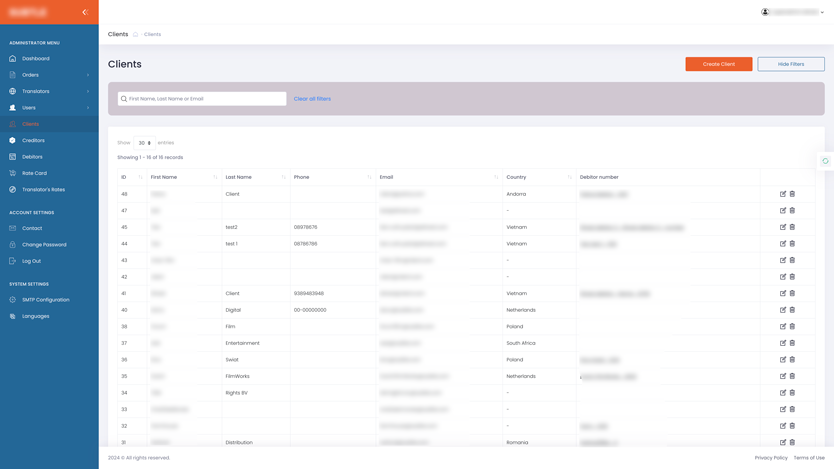Open SMTP Configuration from the sidebar

(x=45, y=300)
